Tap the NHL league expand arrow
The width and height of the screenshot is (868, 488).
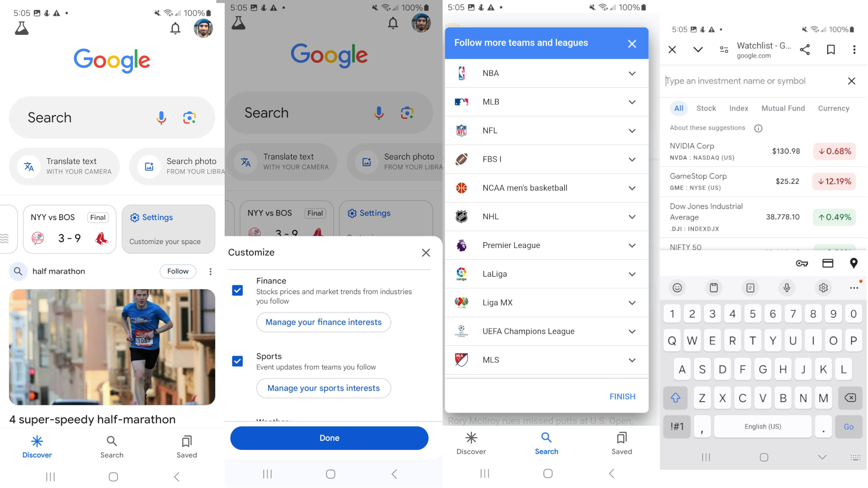(631, 216)
